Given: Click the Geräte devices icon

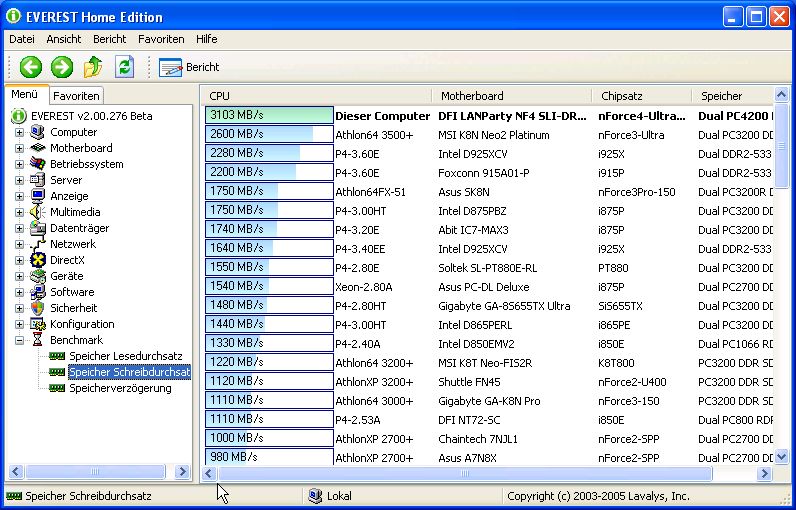Looking at the screenshot, I should pyautogui.click(x=38, y=276).
